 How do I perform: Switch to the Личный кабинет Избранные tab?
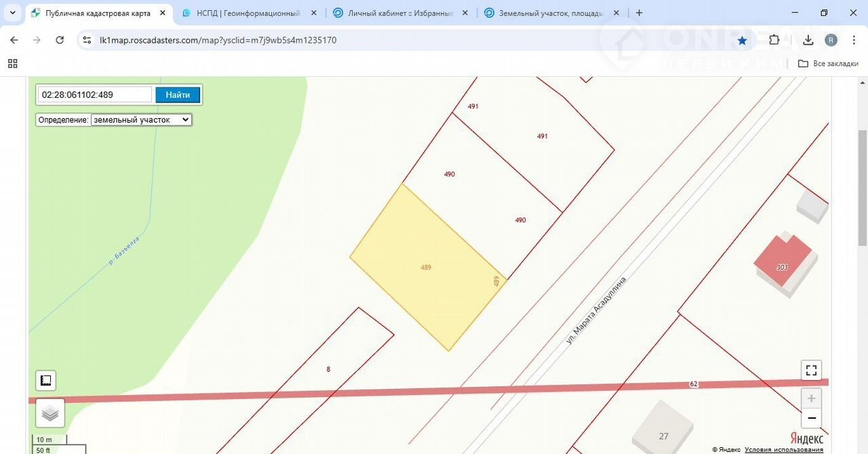click(399, 13)
